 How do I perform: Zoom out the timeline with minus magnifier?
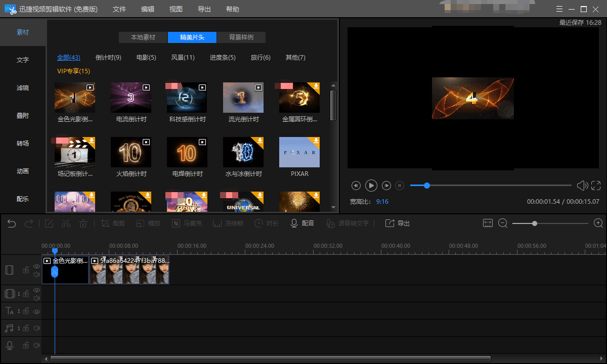[x=503, y=223]
